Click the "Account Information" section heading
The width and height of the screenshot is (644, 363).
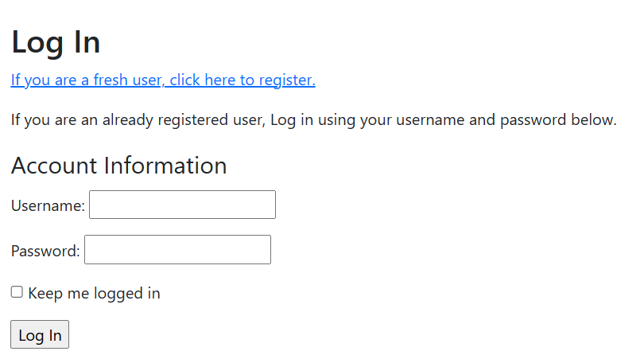(x=118, y=166)
